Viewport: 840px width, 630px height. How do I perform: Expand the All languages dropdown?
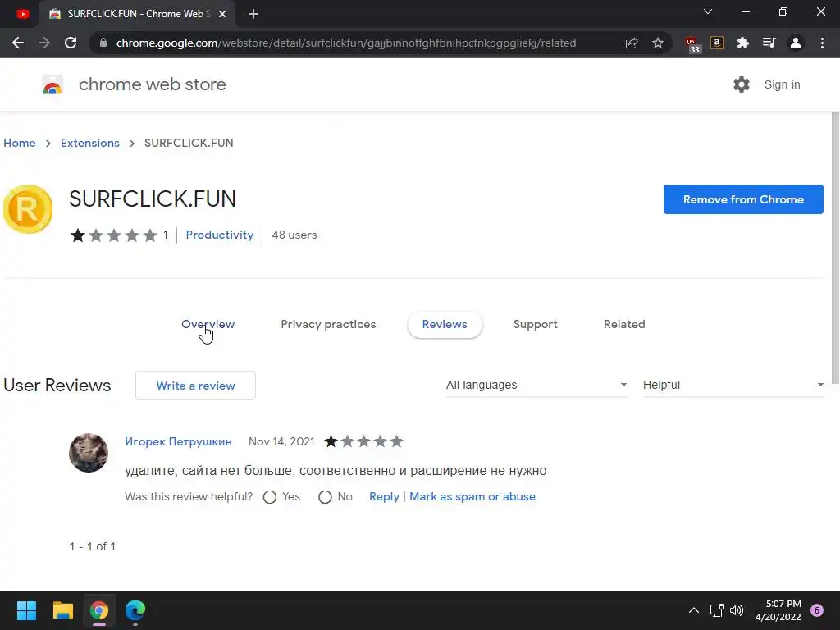[536, 386]
